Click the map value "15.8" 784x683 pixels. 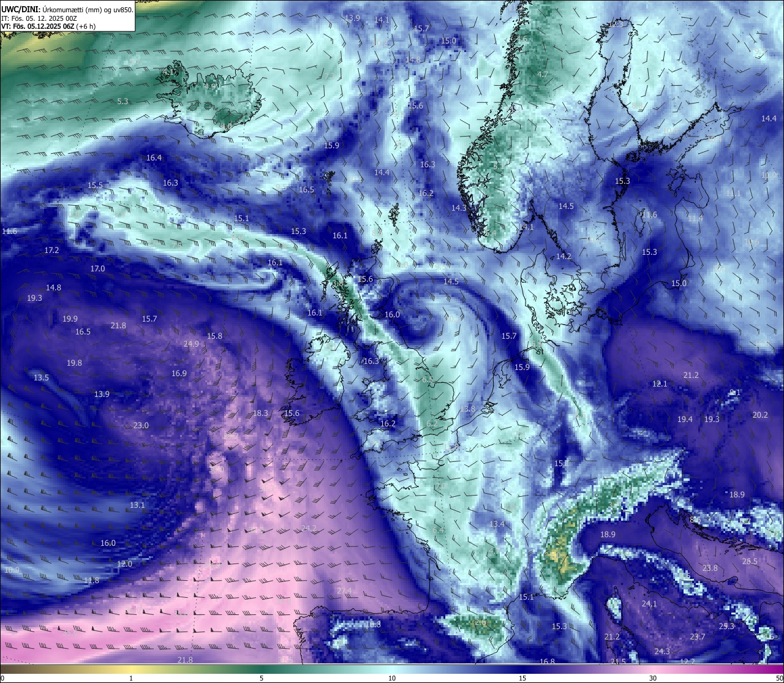pyautogui.click(x=214, y=336)
